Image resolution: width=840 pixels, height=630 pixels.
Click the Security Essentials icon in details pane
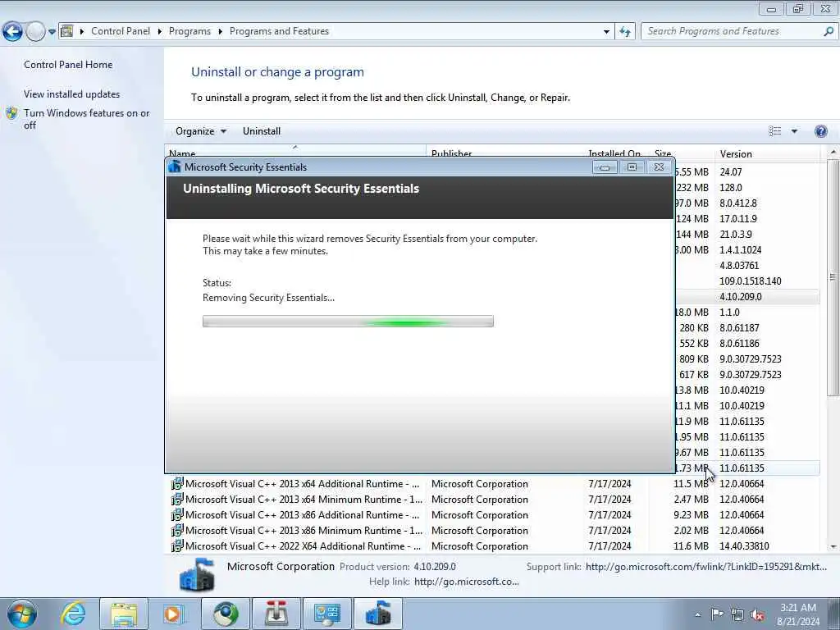coord(197,574)
